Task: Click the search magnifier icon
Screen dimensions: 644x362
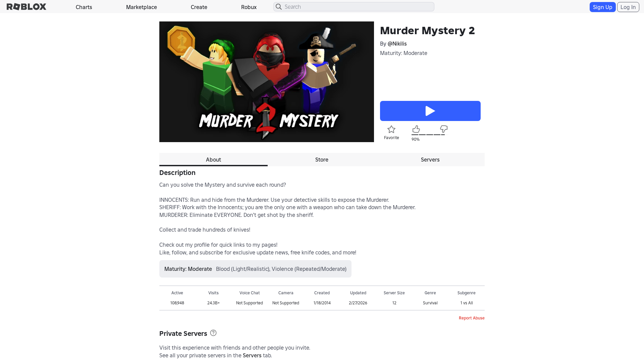Action: (x=278, y=7)
